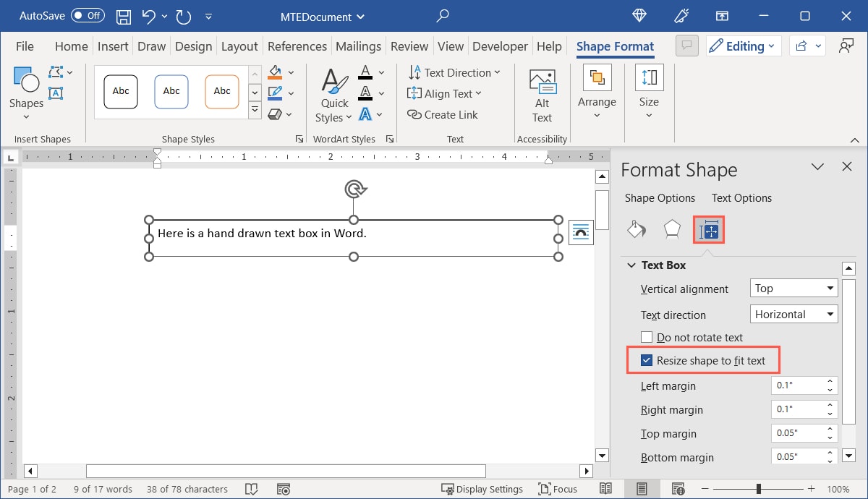The image size is (868, 499).
Task: Open Effects settings in Format Shape pane
Action: (x=672, y=229)
